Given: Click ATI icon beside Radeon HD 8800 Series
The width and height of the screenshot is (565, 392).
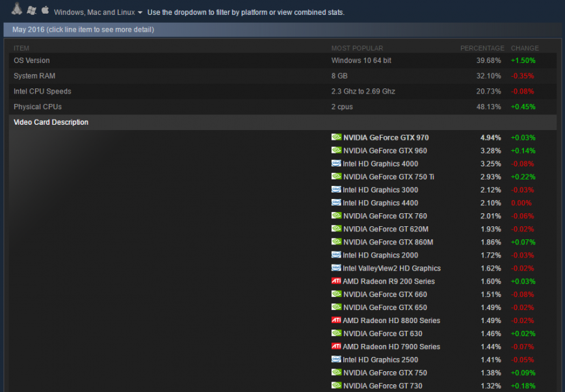Looking at the screenshot, I should [336, 320].
